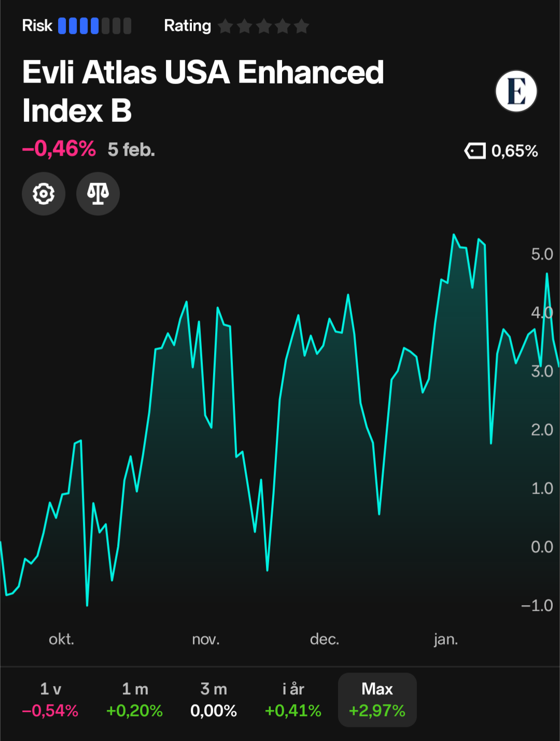Screen dimensions: 560x741
Task: Open the Evli Atlas USA Enhanced title
Action: [203, 91]
